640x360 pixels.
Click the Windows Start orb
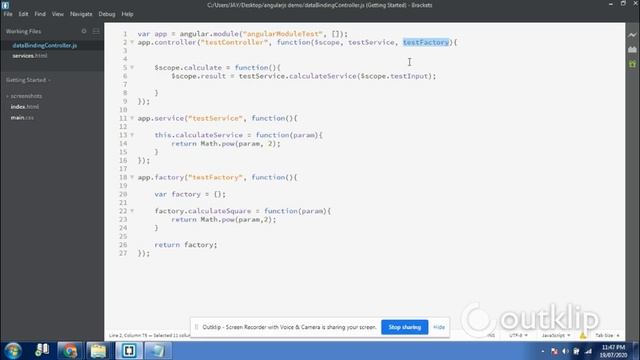(x=13, y=351)
